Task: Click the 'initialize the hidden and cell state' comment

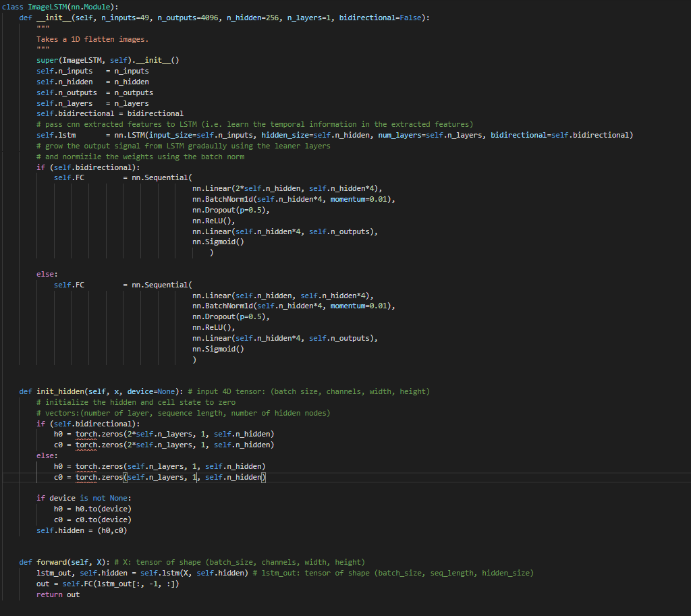Action: (136, 402)
